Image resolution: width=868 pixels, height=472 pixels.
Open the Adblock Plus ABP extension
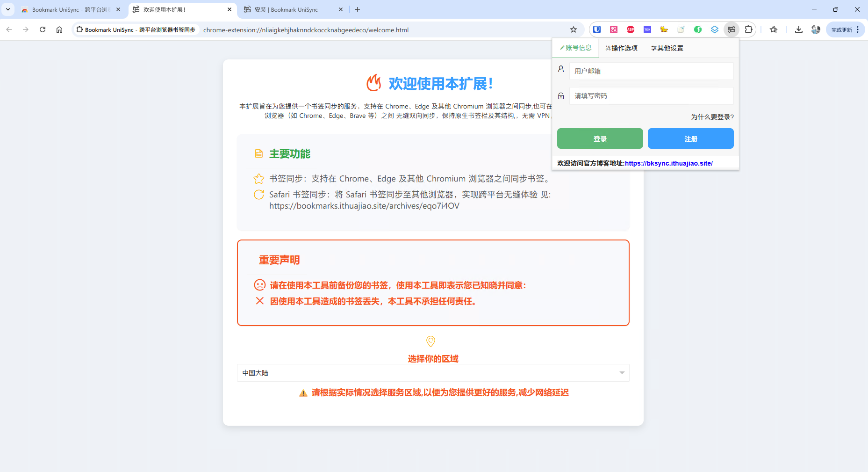pyautogui.click(x=630, y=29)
